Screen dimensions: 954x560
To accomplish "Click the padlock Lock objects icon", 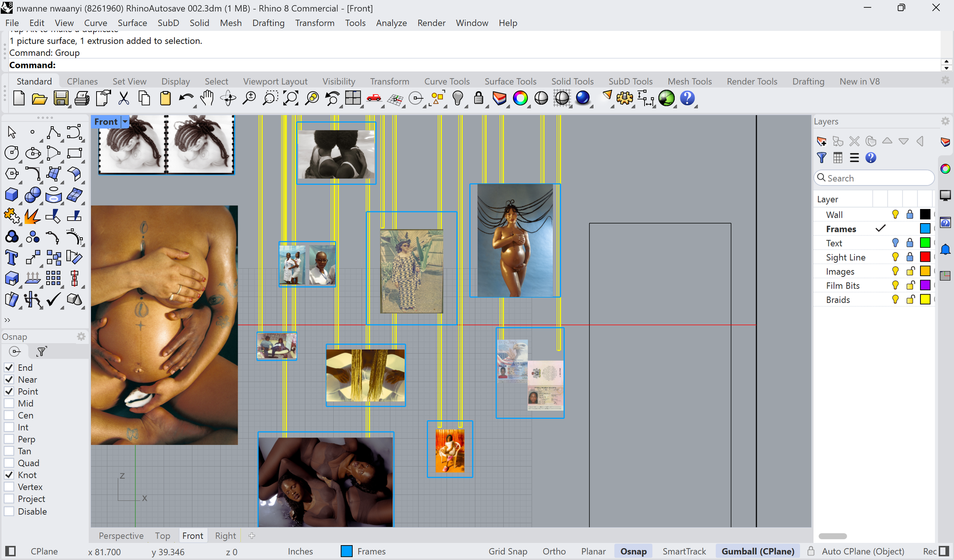I will tap(478, 98).
